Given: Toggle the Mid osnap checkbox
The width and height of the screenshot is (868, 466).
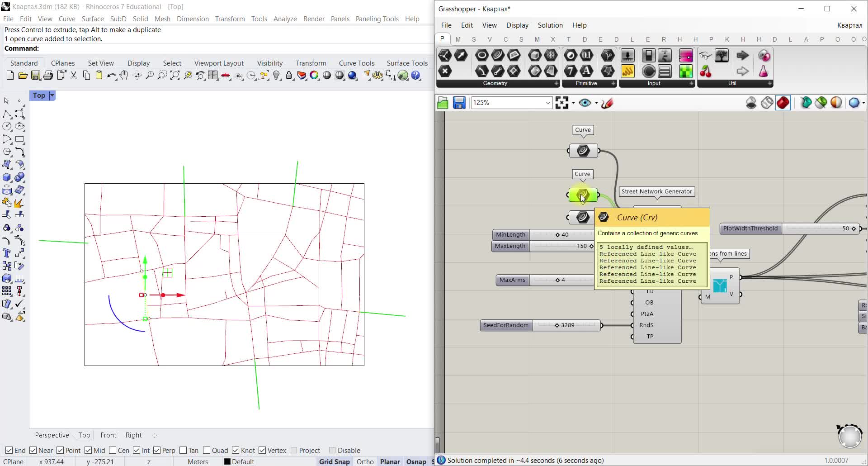Looking at the screenshot, I should coord(88,450).
